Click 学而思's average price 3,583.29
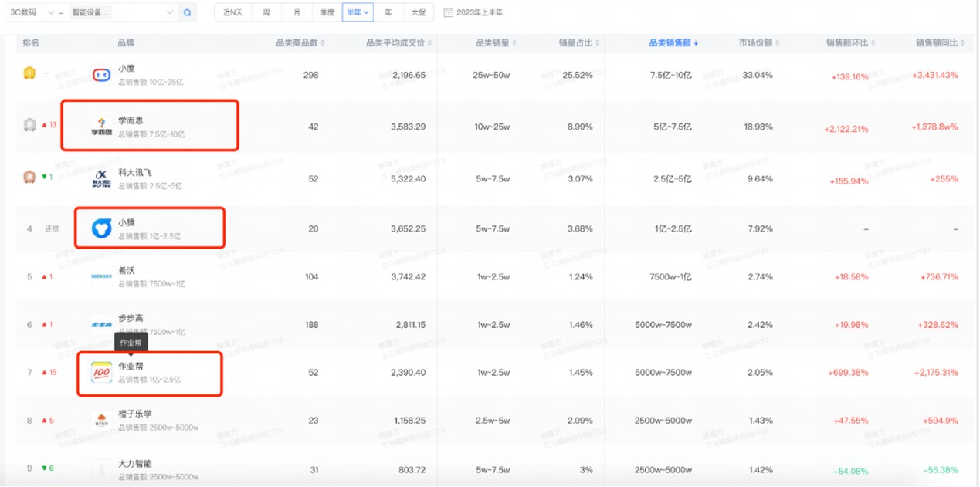Viewport: 980px width, 487px height. (x=409, y=127)
